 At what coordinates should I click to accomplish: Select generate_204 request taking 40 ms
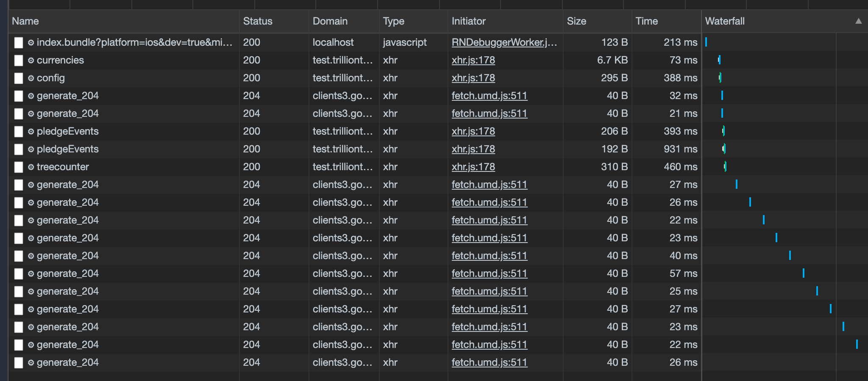click(x=68, y=256)
